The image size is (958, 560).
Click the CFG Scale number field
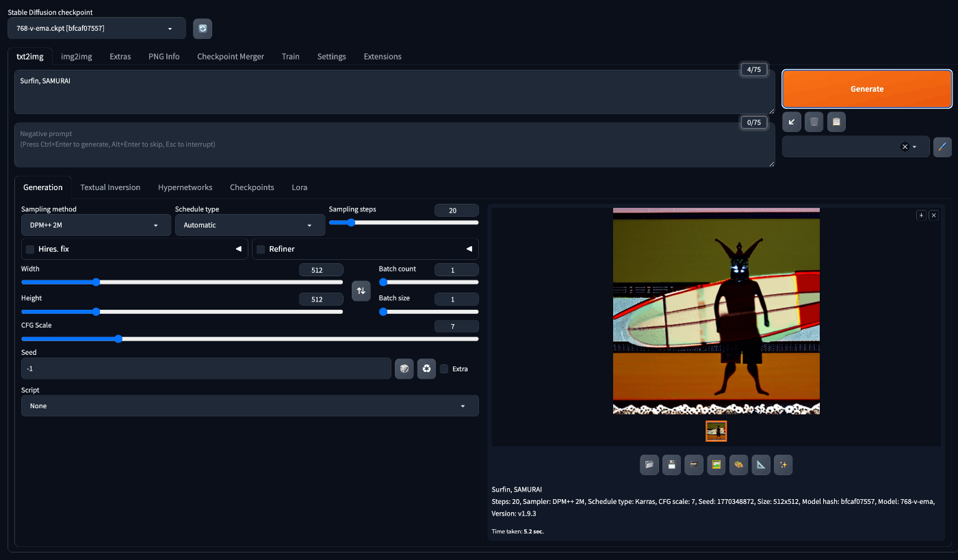[456, 327]
